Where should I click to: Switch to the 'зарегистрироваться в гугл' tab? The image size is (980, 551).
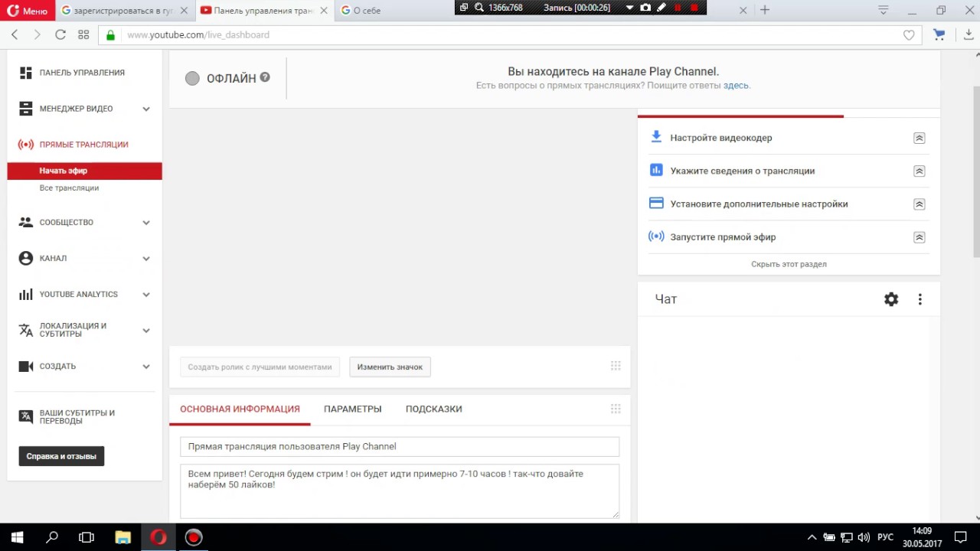coord(124,11)
